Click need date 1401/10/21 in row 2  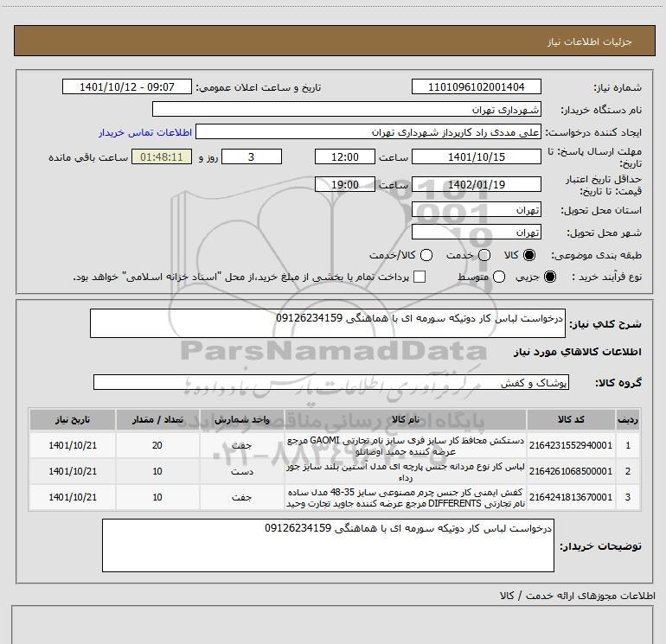[x=73, y=471]
